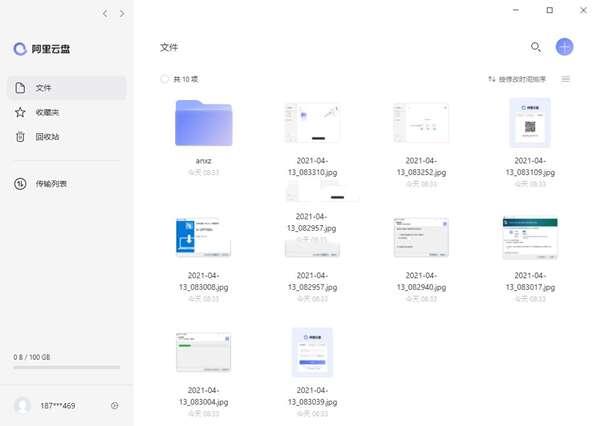Viewport: 600px width, 426px height.
Task: Open the anxz folder
Action: pos(203,123)
